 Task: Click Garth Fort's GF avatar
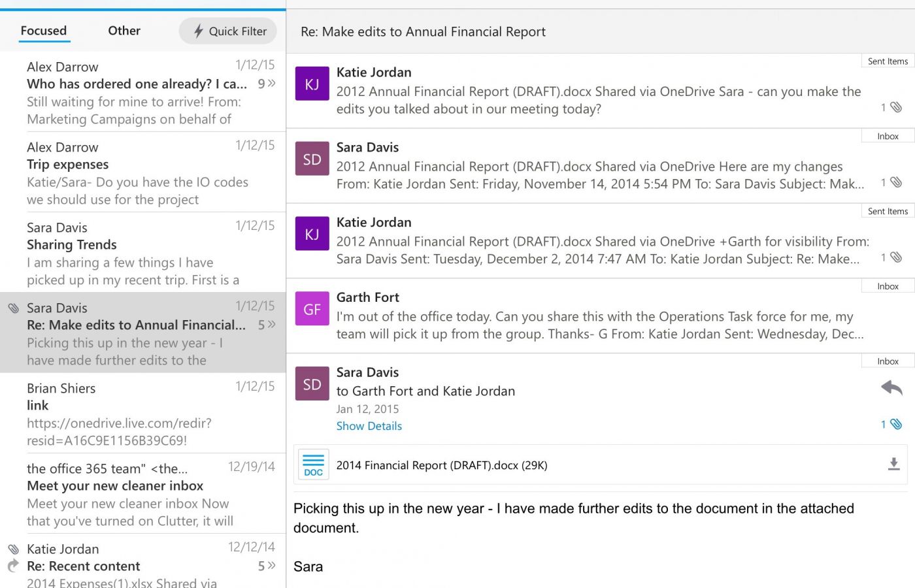pyautogui.click(x=312, y=309)
